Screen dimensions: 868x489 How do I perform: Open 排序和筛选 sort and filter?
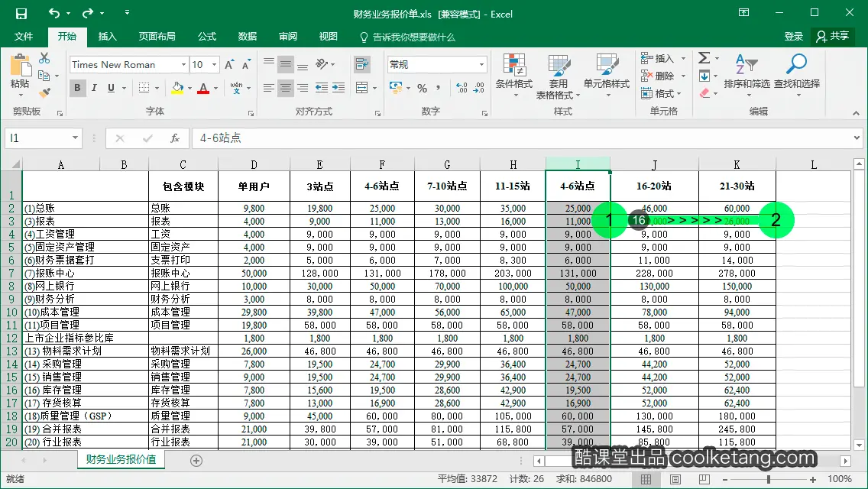pos(747,76)
